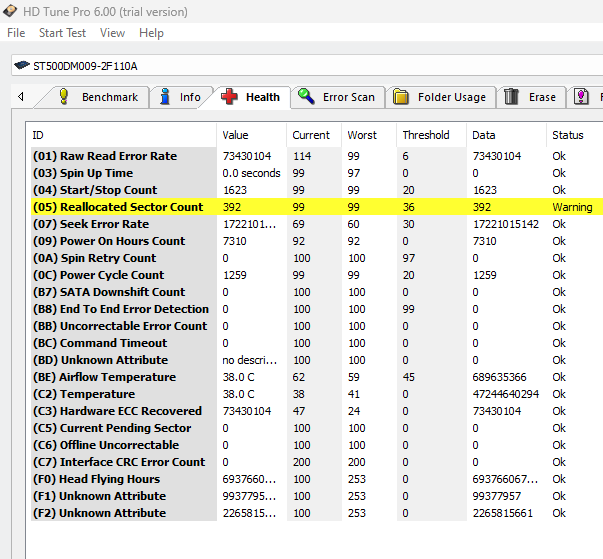Click the Folder Usage folder icon

pyautogui.click(x=401, y=96)
